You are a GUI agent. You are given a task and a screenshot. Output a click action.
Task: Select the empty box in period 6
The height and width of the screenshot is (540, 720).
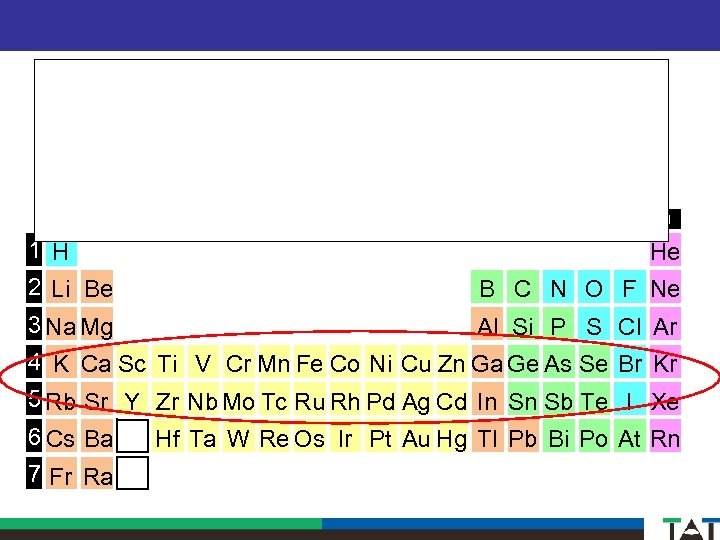[132, 436]
